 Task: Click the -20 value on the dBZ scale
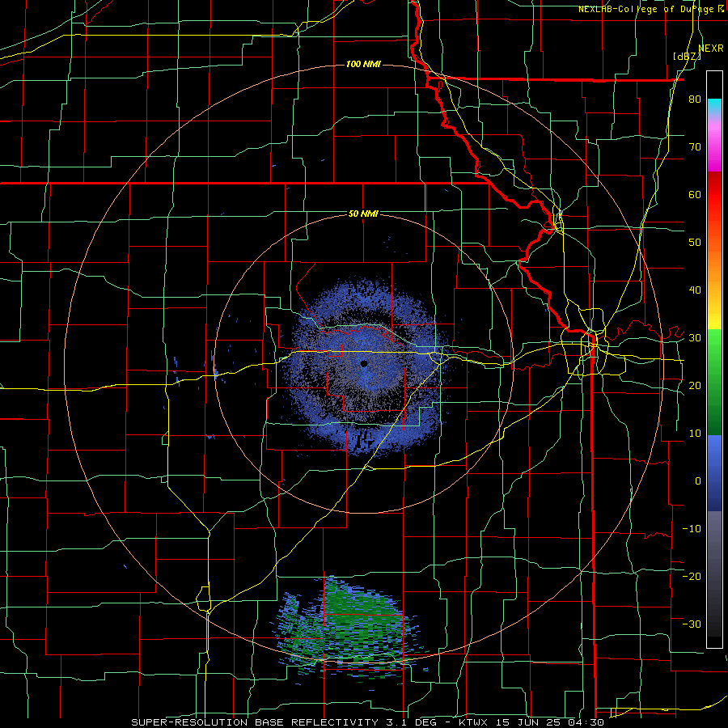pyautogui.click(x=692, y=576)
